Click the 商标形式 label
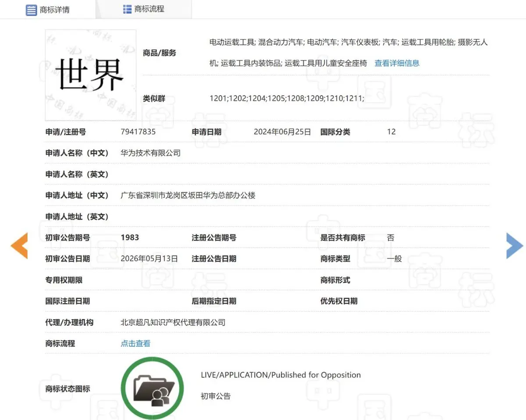The image size is (526, 420). 335,280
